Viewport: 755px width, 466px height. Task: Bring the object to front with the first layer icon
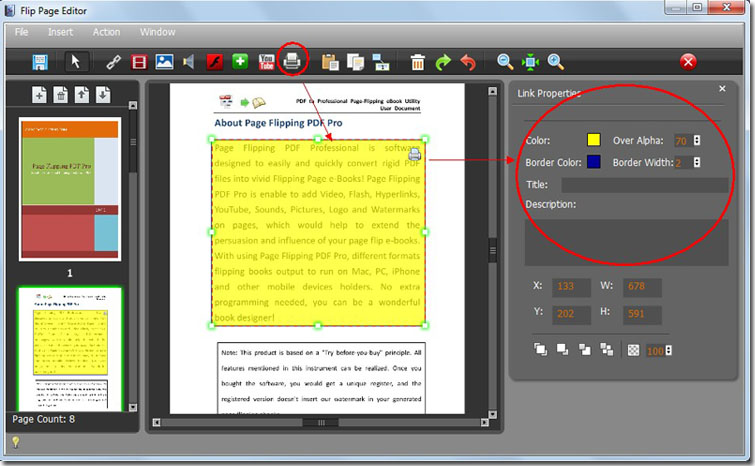point(540,350)
